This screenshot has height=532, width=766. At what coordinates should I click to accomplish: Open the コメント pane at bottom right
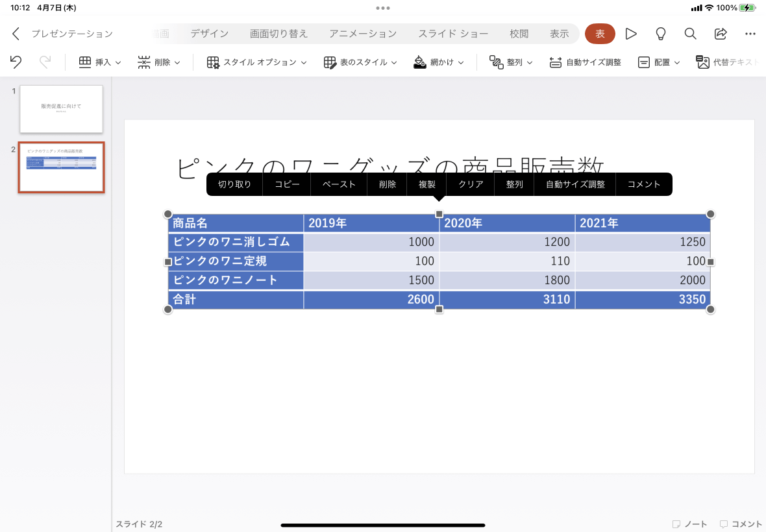(x=741, y=524)
